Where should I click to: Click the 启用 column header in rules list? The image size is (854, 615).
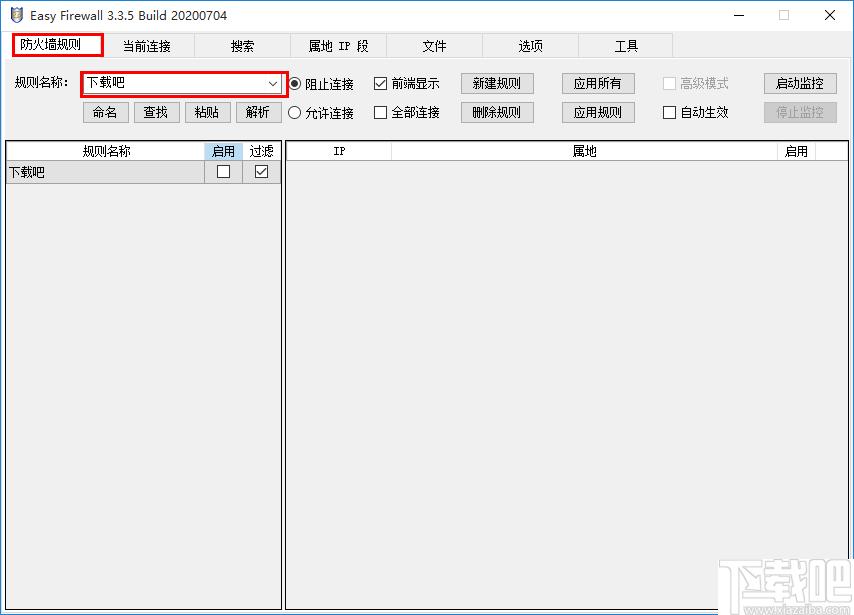pos(223,151)
